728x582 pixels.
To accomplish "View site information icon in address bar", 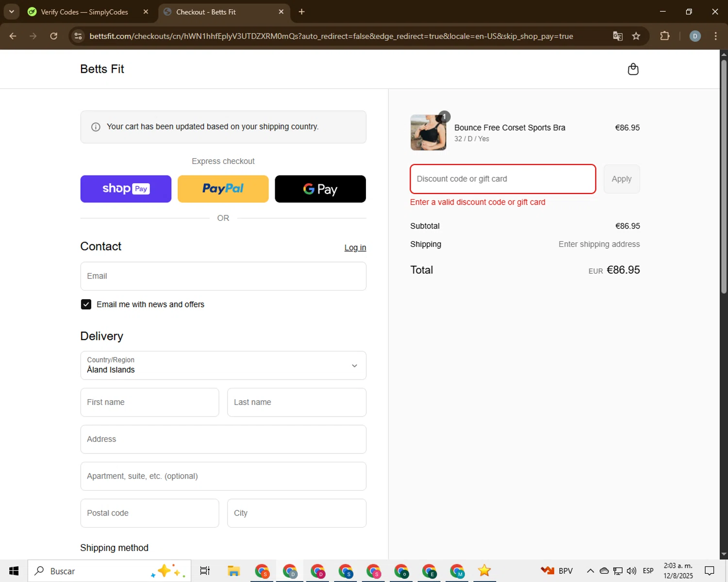I will point(78,36).
